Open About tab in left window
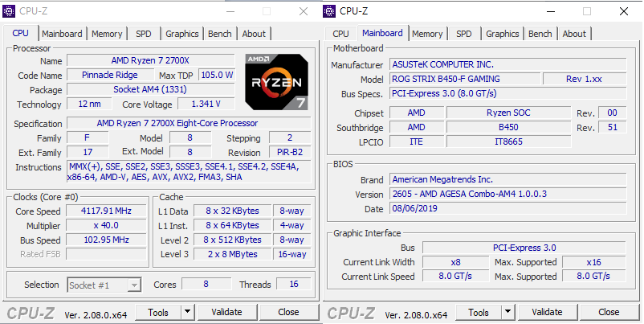This screenshot has height=324, width=644. pyautogui.click(x=254, y=34)
